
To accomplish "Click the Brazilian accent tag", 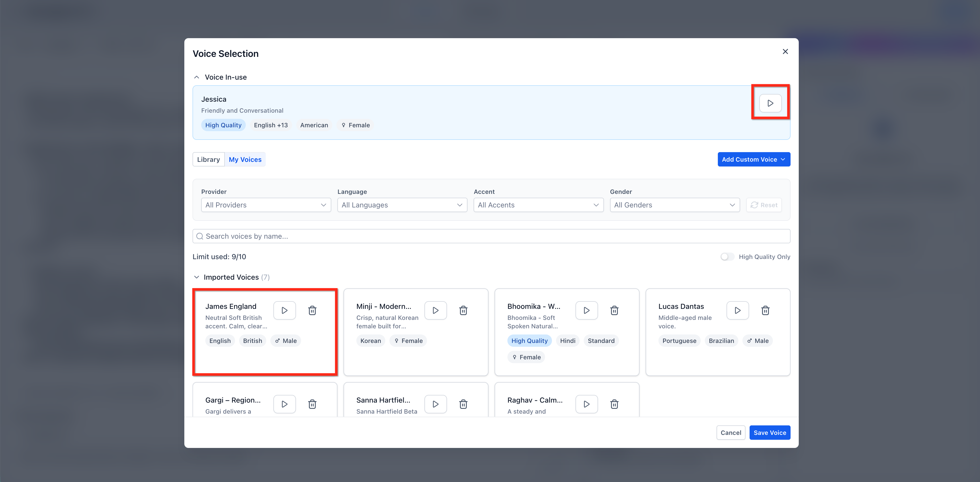I will 721,341.
